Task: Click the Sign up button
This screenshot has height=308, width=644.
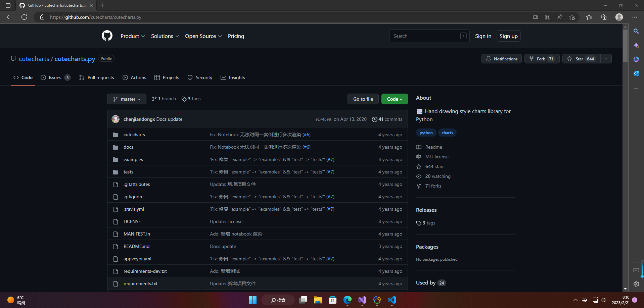Action: (x=509, y=36)
